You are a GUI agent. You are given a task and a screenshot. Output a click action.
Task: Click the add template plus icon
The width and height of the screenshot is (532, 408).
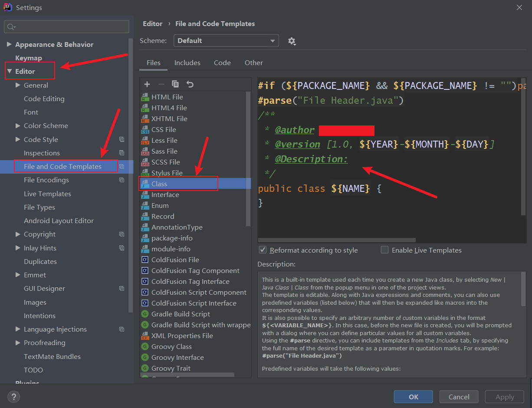pyautogui.click(x=147, y=84)
